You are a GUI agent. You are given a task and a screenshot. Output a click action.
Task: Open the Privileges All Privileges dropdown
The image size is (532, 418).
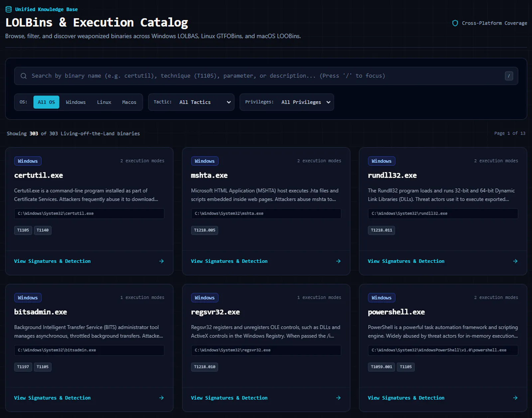point(287,102)
